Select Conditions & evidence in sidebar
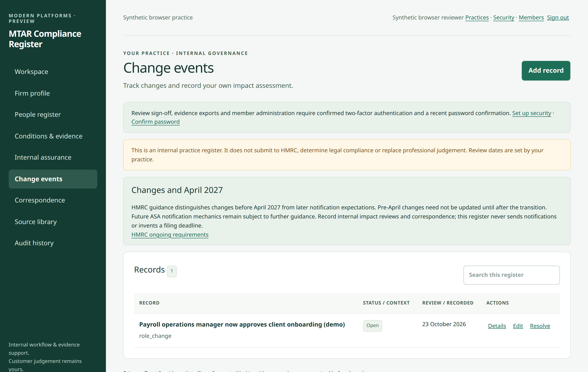 [x=53, y=136]
